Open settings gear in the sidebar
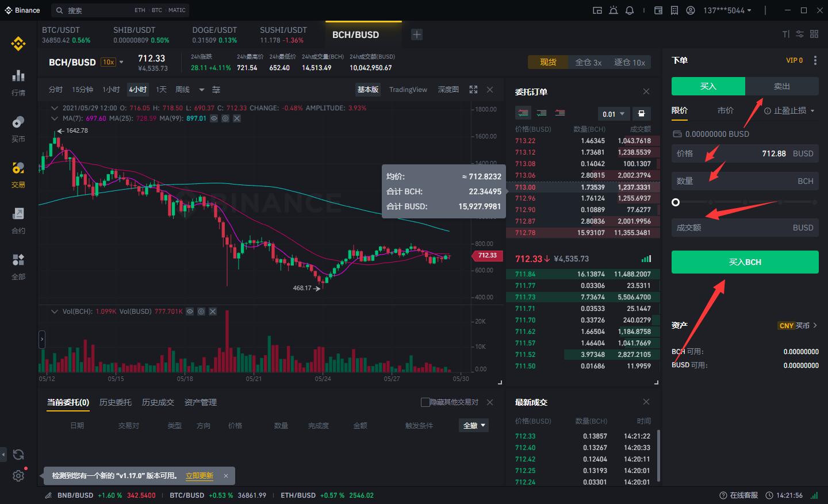This screenshot has width=828, height=504. [x=18, y=476]
